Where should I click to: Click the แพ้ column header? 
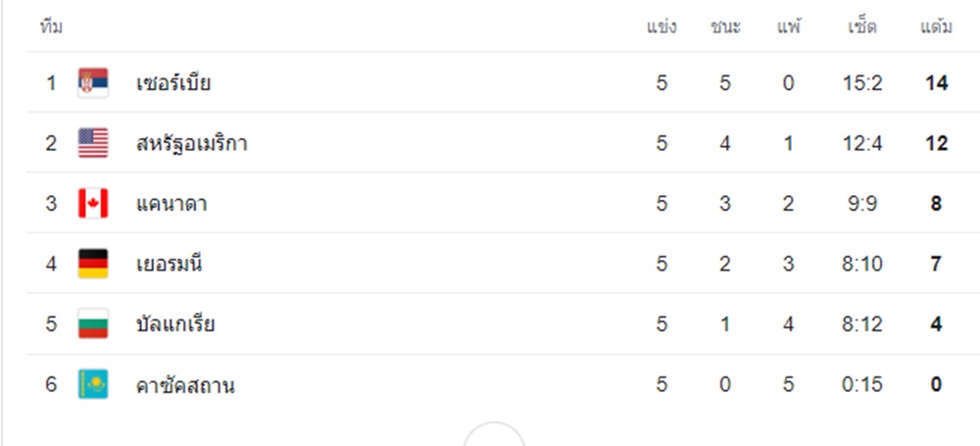tap(789, 25)
